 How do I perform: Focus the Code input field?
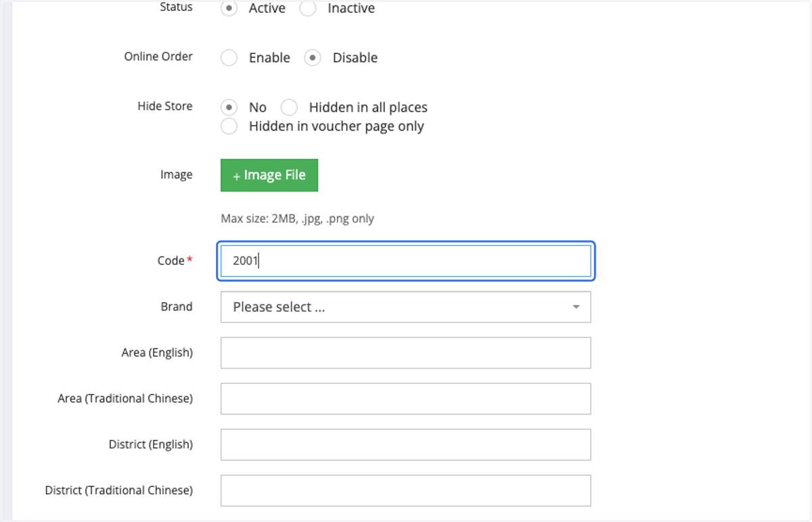point(406,261)
